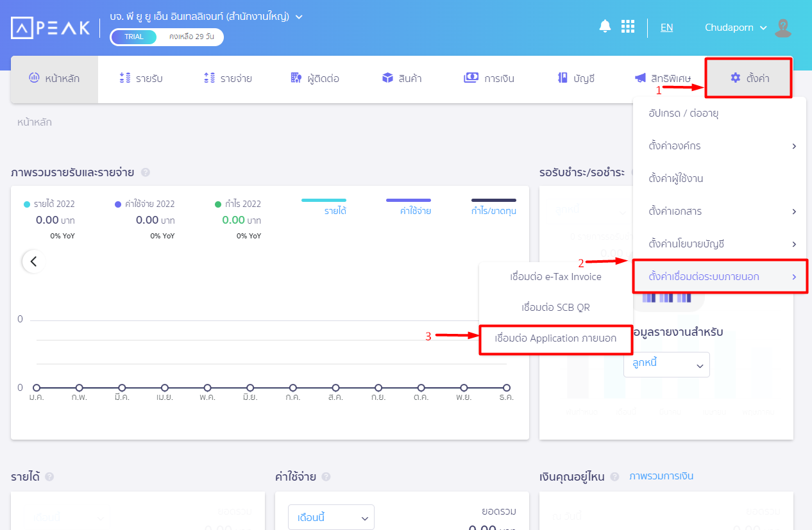Click the money icon for การเงิน
Screen dimensions: 812x530
pos(471,78)
